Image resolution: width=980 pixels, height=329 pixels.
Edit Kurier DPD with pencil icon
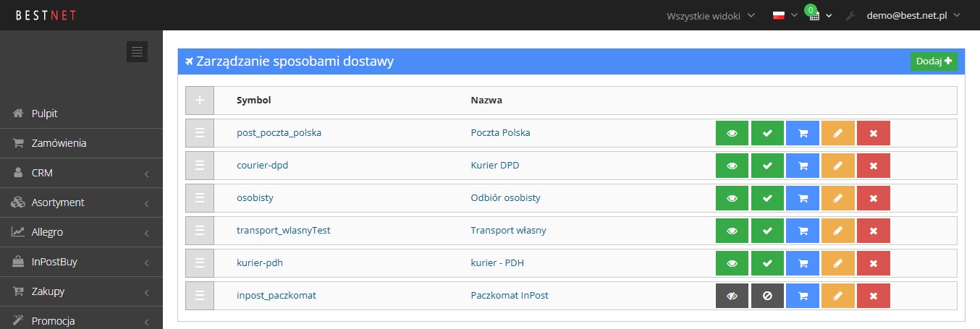point(838,166)
